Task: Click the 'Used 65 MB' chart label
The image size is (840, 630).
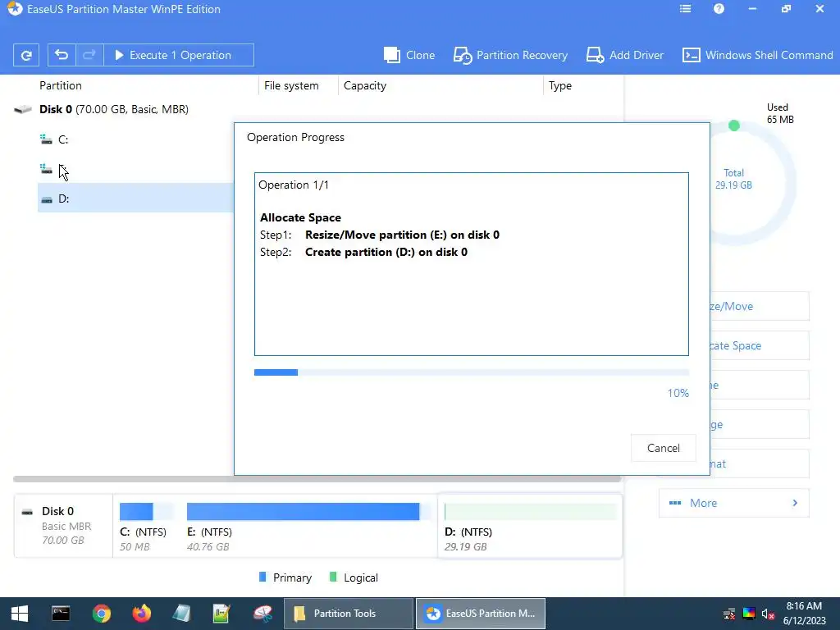Action: (780, 113)
